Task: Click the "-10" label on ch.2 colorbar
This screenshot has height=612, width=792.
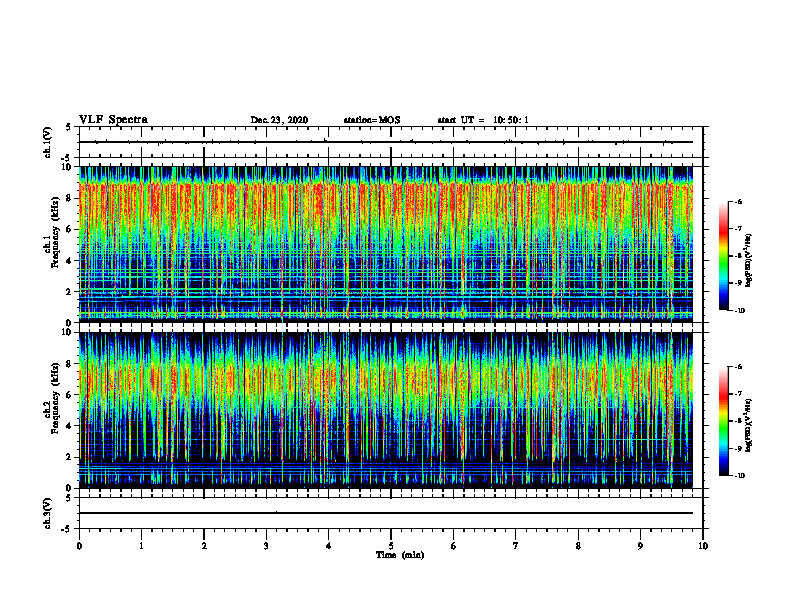Action: point(740,476)
